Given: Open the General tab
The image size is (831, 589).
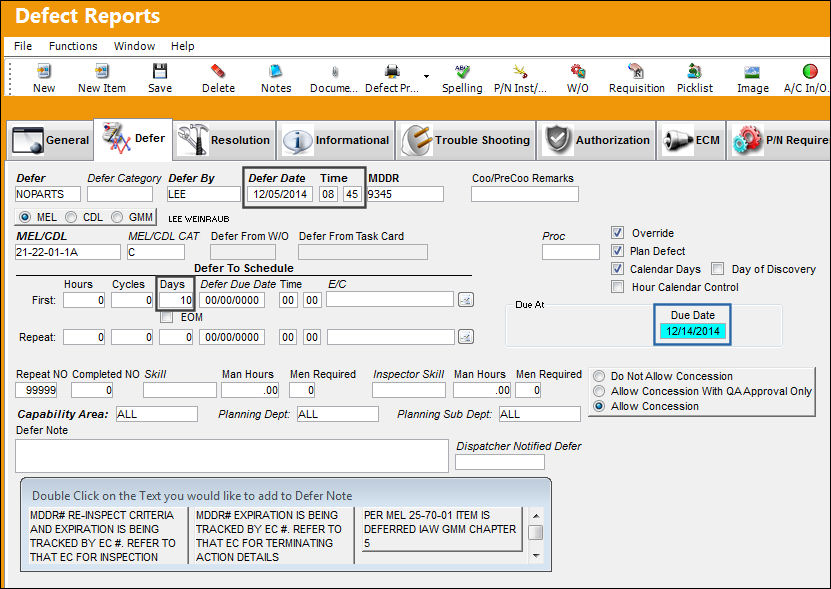Looking at the screenshot, I should (x=50, y=140).
